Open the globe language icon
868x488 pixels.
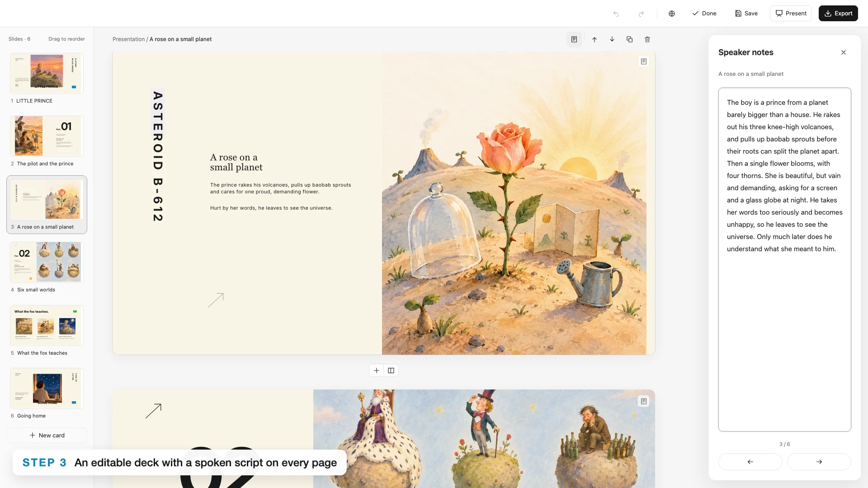(x=672, y=14)
